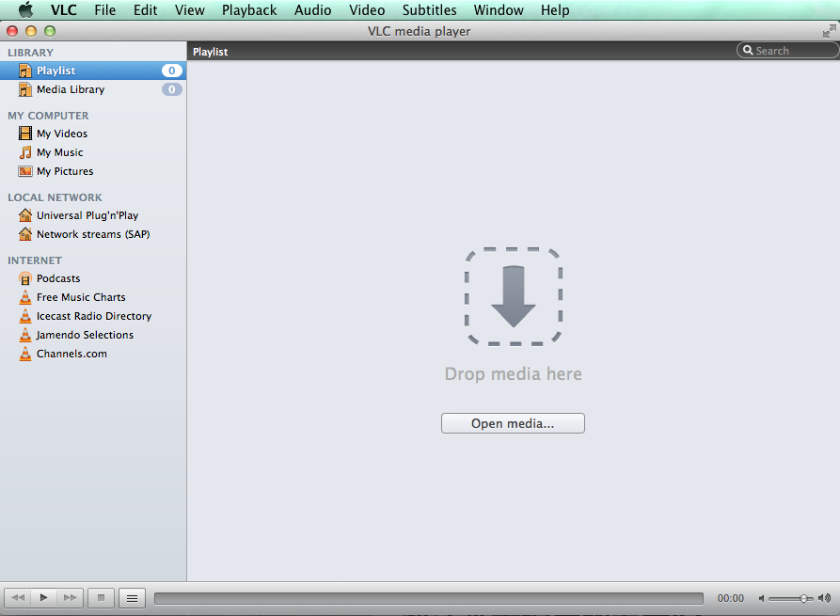Click the Media Library icon
Viewport: 840px width, 616px height.
[25, 89]
